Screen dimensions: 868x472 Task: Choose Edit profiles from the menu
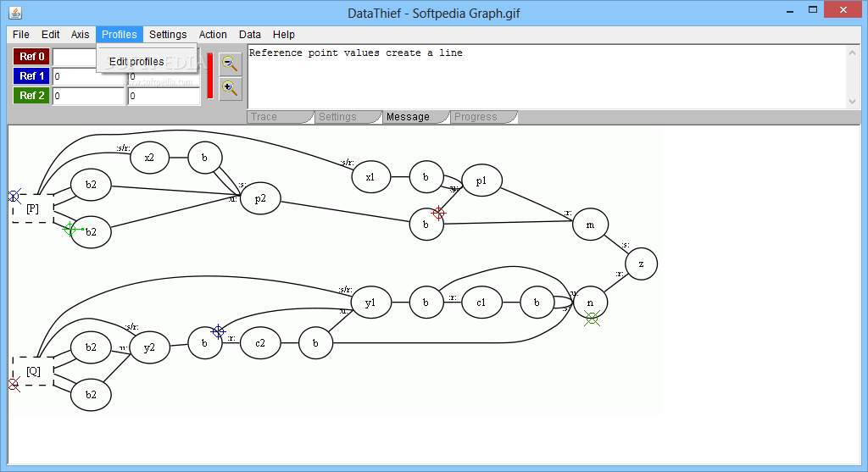(136, 61)
